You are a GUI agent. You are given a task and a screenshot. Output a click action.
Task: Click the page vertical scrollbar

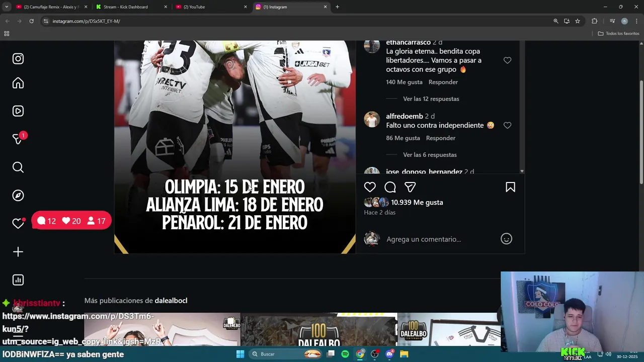641,132
